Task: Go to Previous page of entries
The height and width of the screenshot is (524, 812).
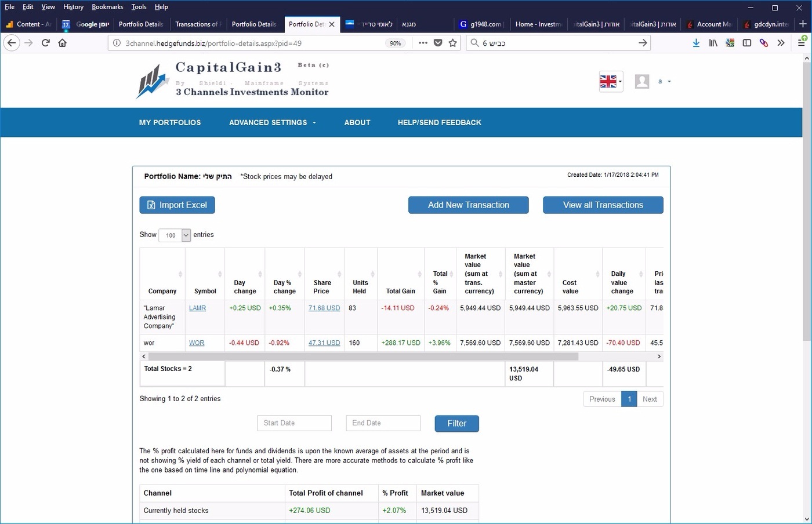Action: click(x=602, y=399)
